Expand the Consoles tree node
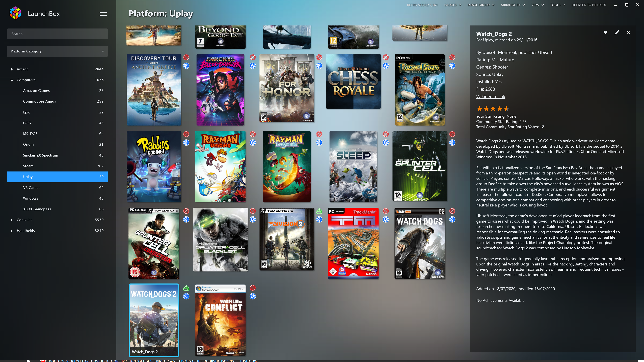The height and width of the screenshot is (362, 644). coord(12,220)
